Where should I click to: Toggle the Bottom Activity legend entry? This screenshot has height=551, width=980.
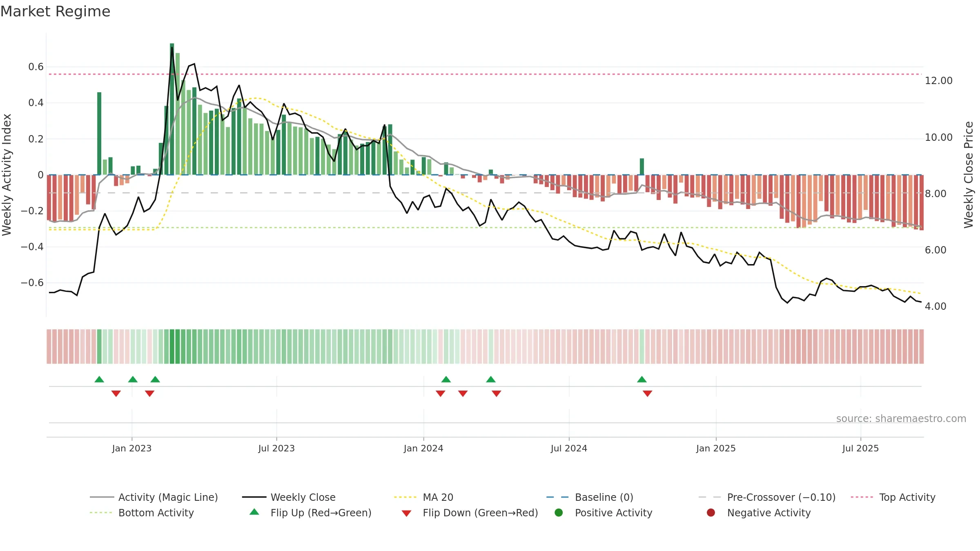[x=142, y=513]
